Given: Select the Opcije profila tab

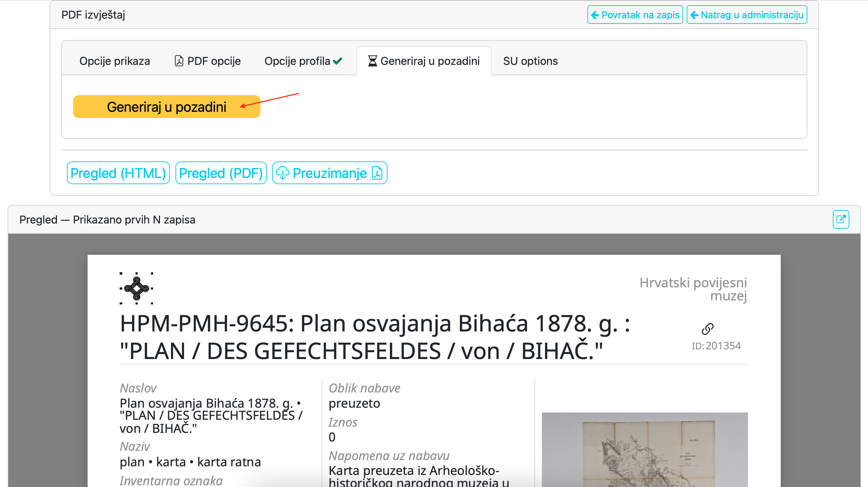Looking at the screenshot, I should pos(303,61).
